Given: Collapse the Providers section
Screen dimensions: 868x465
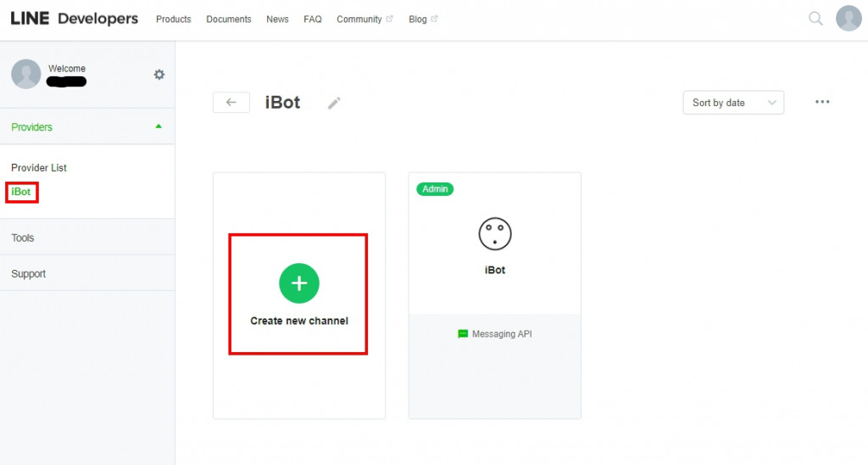Looking at the screenshot, I should 87,127.
